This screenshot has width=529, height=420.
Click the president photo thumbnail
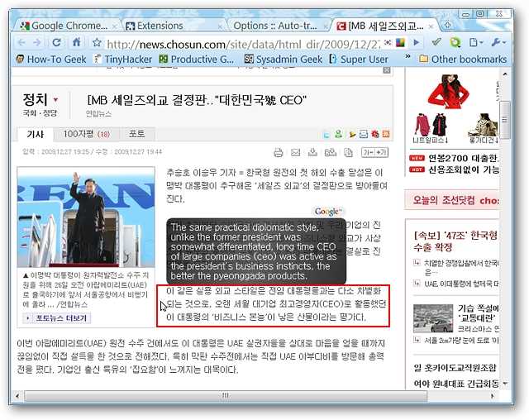tap(86, 217)
